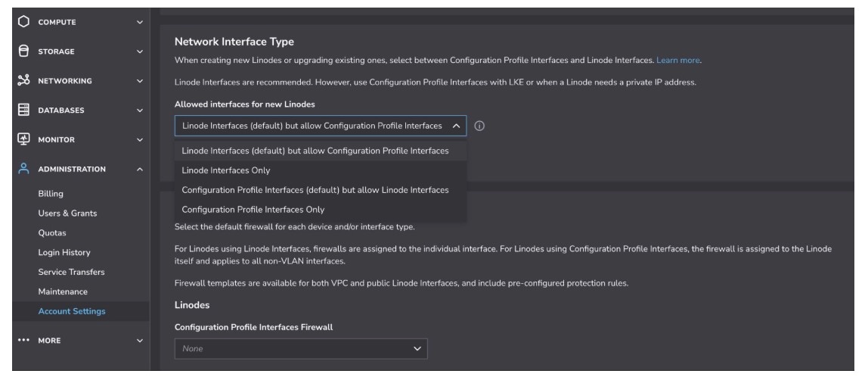
Task: Click the text "Select the default firewall for each device"
Action: pyautogui.click(x=295, y=226)
